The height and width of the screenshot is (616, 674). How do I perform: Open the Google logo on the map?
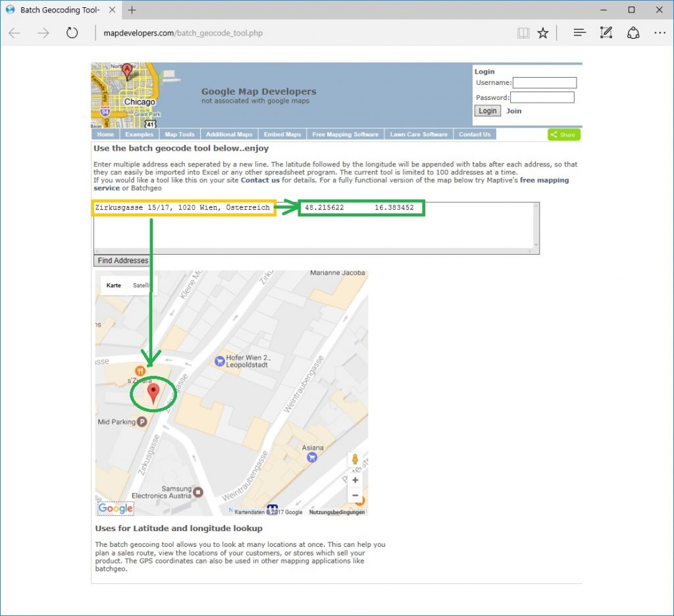115,509
